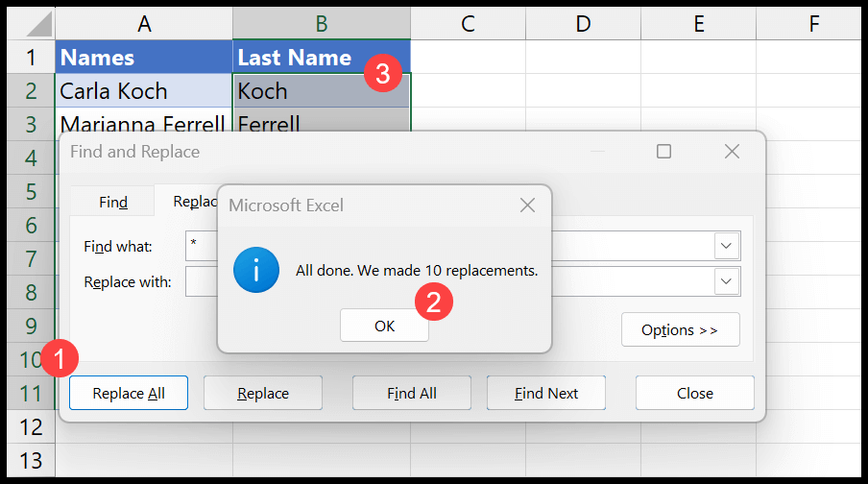Switch to the Find tab
Viewport: 868px width, 484px height.
coord(113,202)
